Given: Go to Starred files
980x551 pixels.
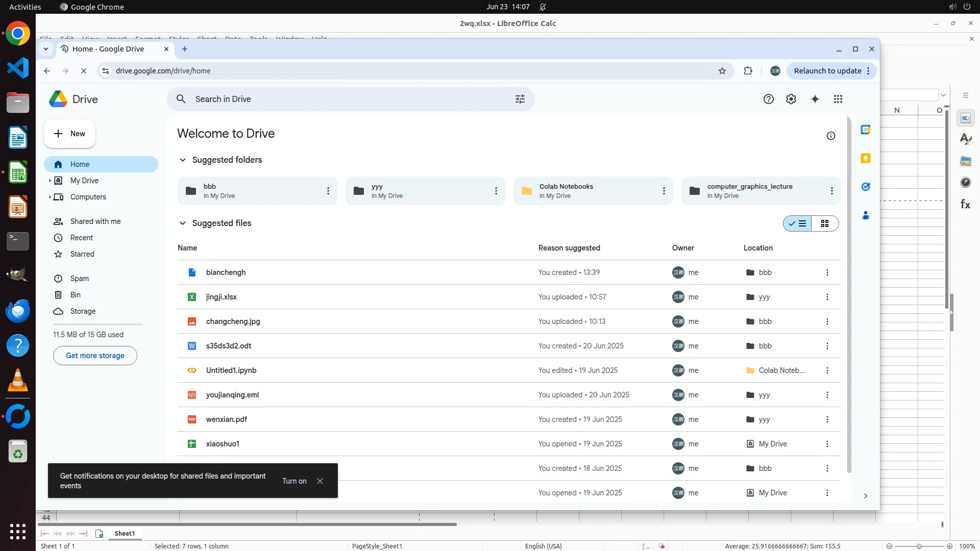Looking at the screenshot, I should [82, 254].
